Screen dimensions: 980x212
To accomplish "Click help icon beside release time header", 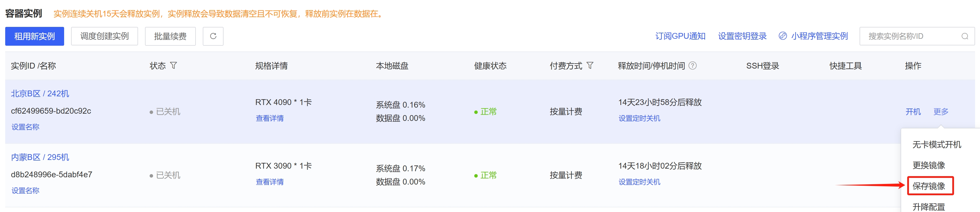I will point(693,65).
